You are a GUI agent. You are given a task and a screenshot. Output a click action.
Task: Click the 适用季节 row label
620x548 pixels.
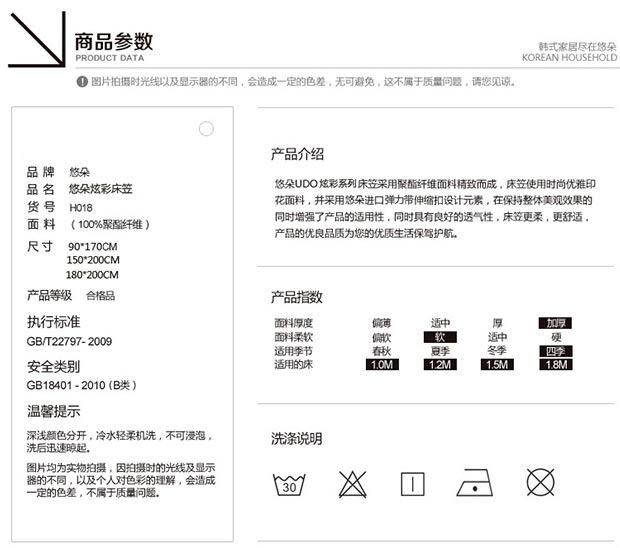(293, 351)
